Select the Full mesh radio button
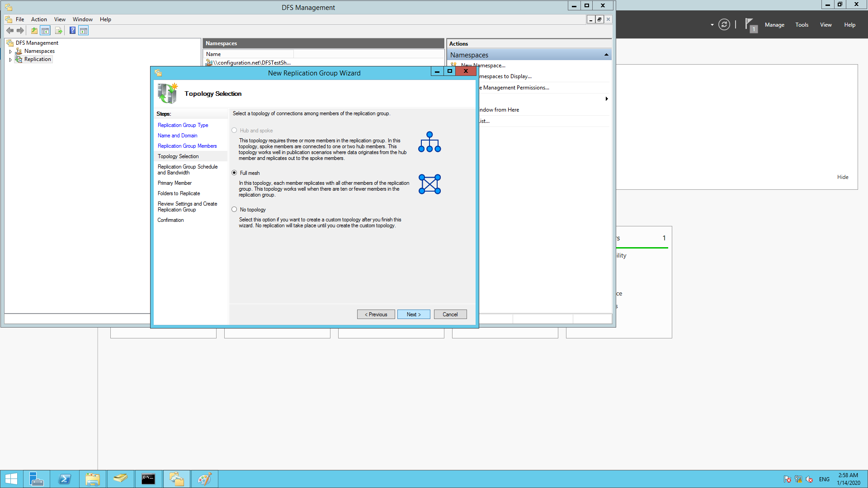Screen dimensions: 868x488 click(234, 173)
